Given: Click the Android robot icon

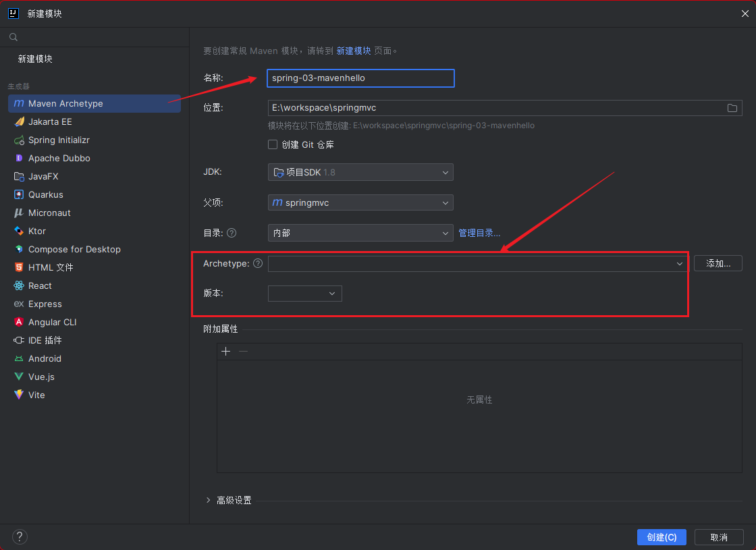Looking at the screenshot, I should (19, 358).
